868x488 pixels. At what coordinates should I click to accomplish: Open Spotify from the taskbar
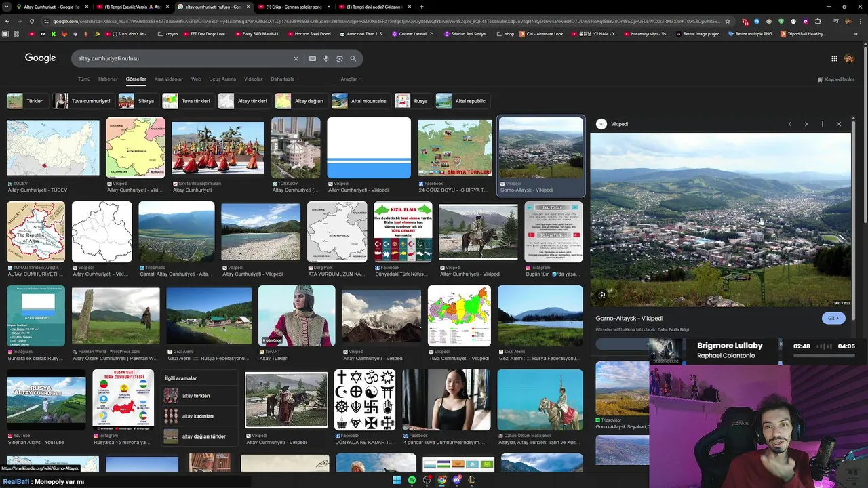coord(412,480)
